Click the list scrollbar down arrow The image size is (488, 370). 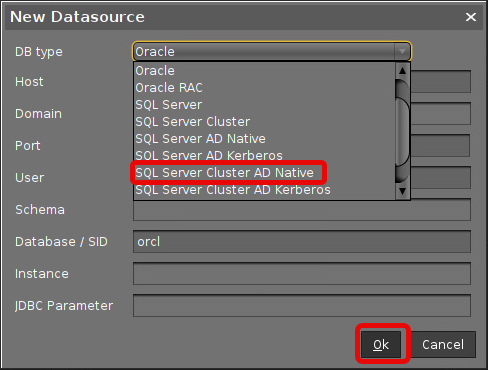(402, 191)
